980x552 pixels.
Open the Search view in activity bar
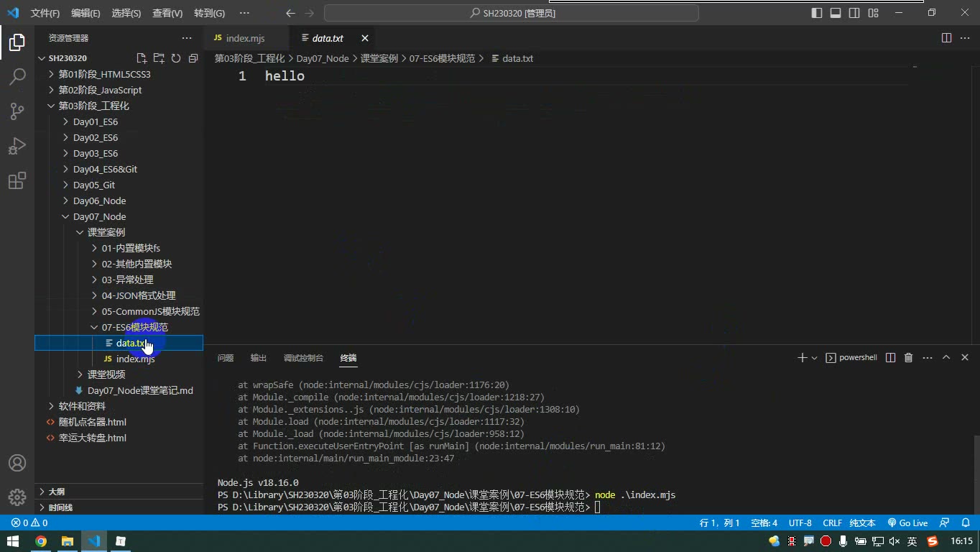coord(17,76)
